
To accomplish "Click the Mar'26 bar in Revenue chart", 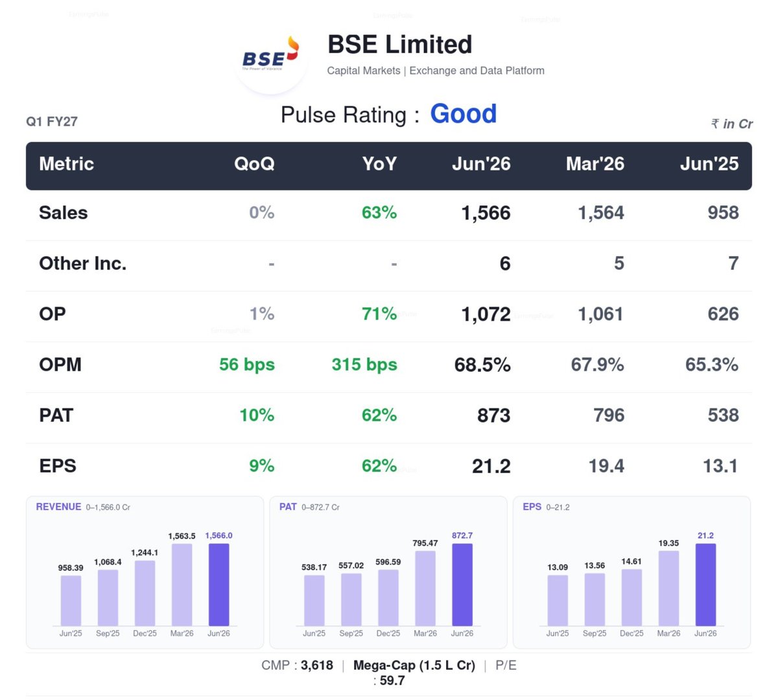I will pos(182,585).
